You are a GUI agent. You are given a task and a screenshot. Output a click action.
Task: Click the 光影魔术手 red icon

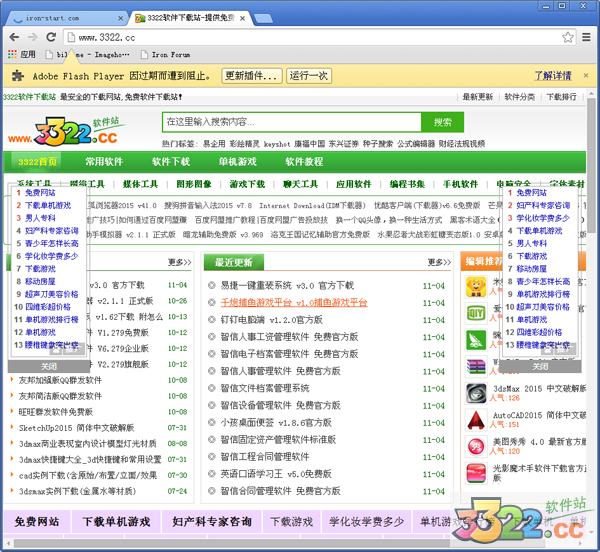pos(476,473)
